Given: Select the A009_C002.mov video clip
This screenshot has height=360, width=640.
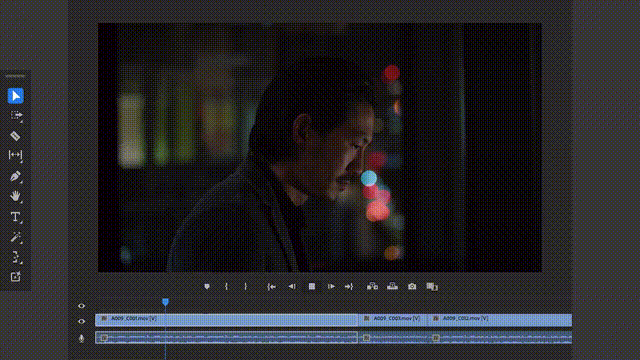Looking at the screenshot, I should click(500, 320).
